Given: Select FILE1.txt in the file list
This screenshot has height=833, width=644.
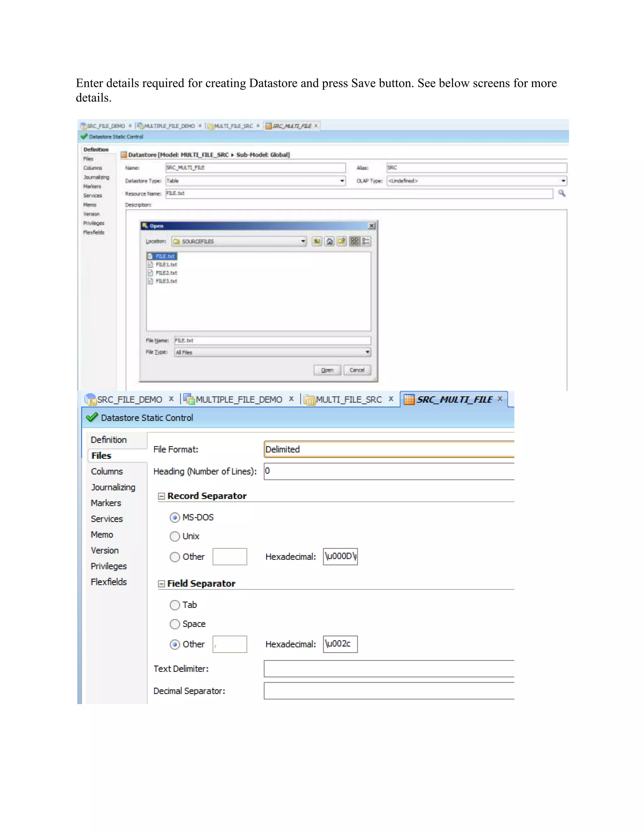Looking at the screenshot, I should click(x=163, y=264).
